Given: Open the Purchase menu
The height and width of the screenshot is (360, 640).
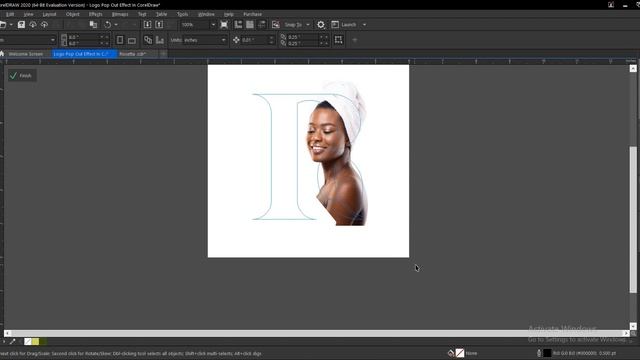Looking at the screenshot, I should click(x=252, y=14).
